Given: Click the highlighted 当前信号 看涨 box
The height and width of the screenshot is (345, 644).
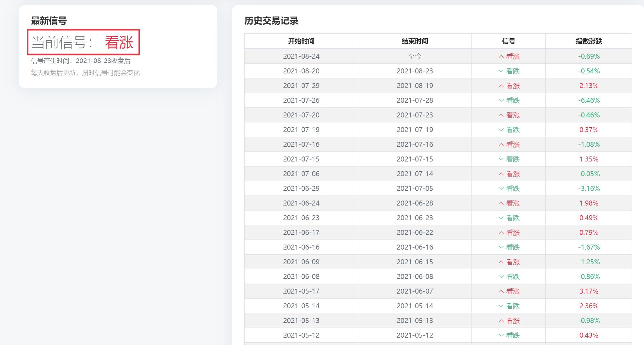Looking at the screenshot, I should click(84, 42).
